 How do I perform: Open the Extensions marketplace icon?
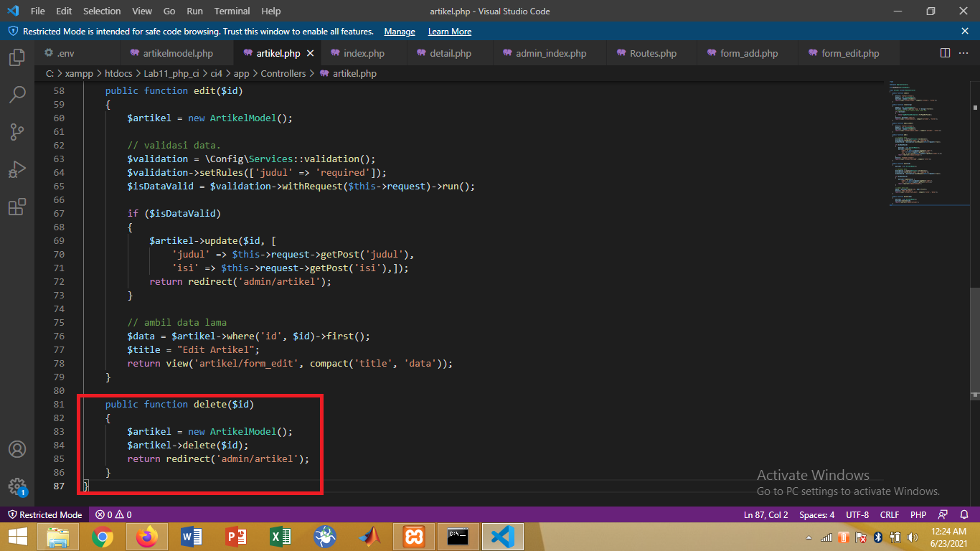click(x=17, y=207)
